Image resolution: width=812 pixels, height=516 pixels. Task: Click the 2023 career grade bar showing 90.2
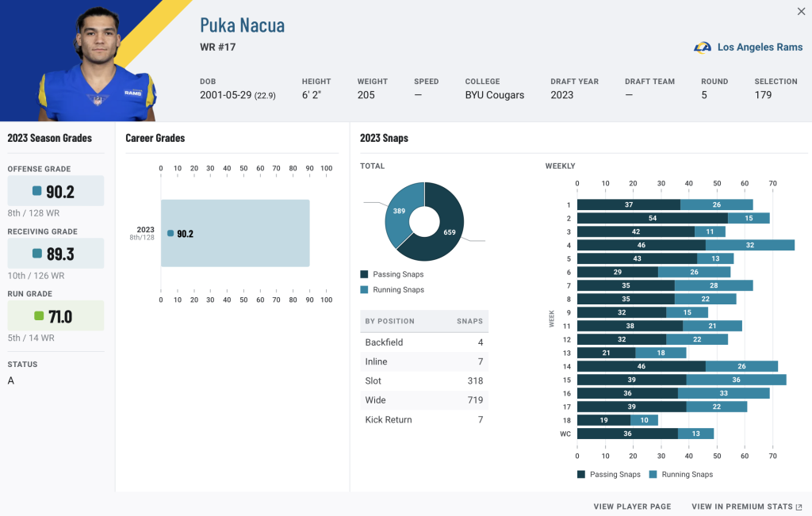(x=235, y=233)
